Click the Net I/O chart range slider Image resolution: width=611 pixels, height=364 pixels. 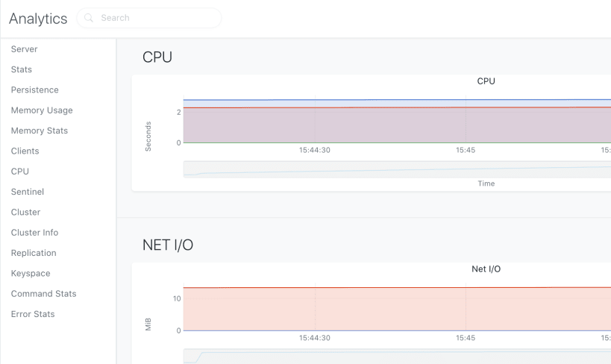[x=397, y=357]
